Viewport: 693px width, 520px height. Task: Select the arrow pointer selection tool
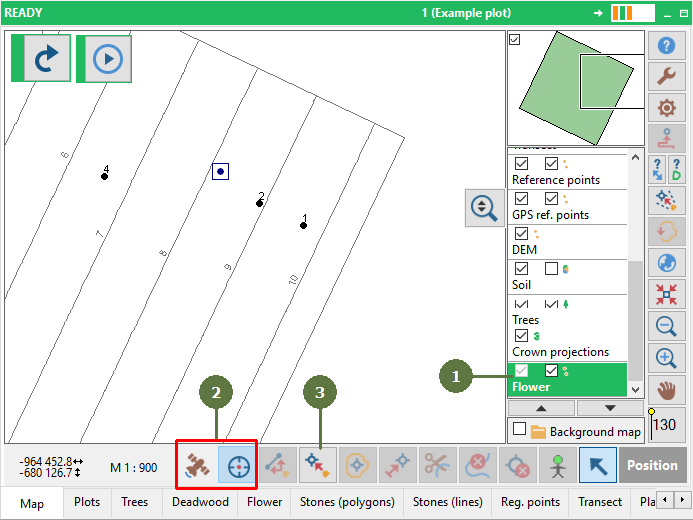(x=598, y=465)
